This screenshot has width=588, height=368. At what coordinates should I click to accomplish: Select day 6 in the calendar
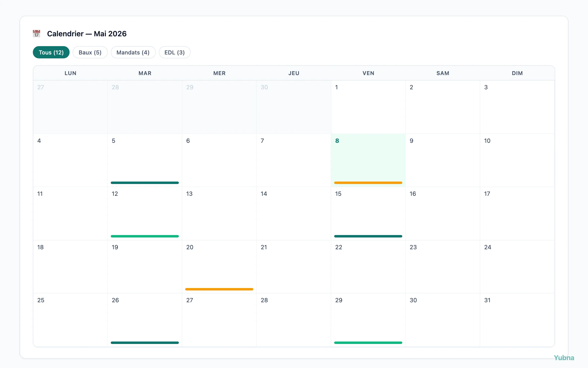pyautogui.click(x=219, y=160)
